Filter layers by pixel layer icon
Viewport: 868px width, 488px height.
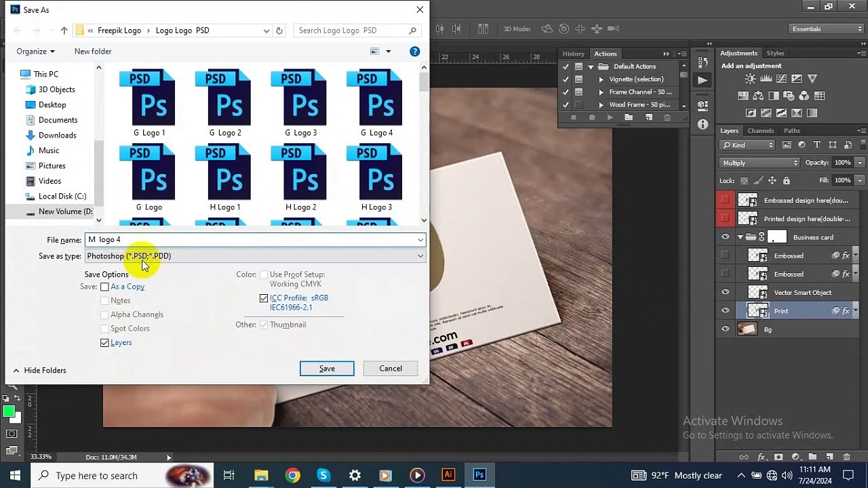pos(787,144)
